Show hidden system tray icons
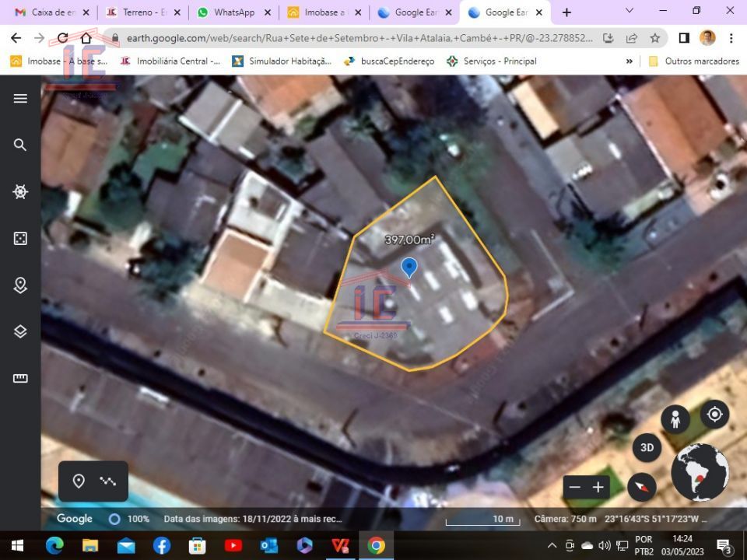This screenshot has width=747, height=560. click(552, 545)
